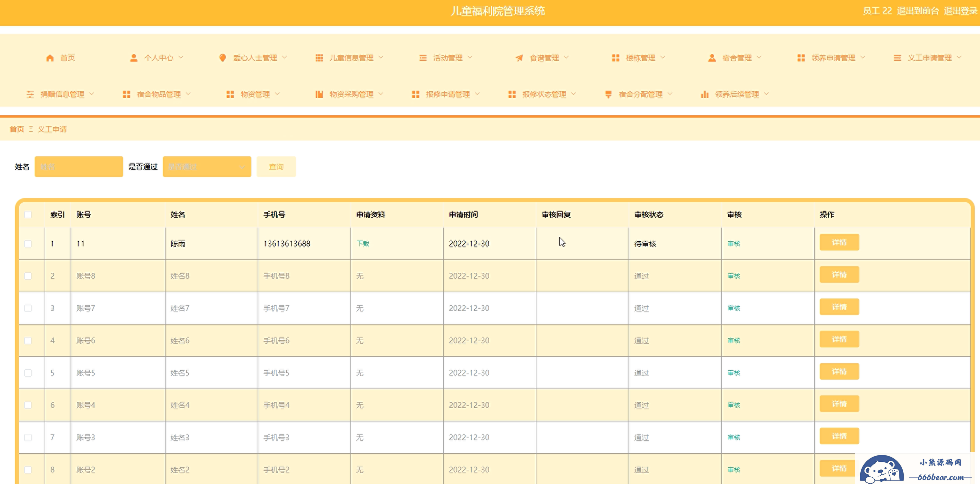
Task: Click the home icon beside 首页
Action: coord(50,58)
